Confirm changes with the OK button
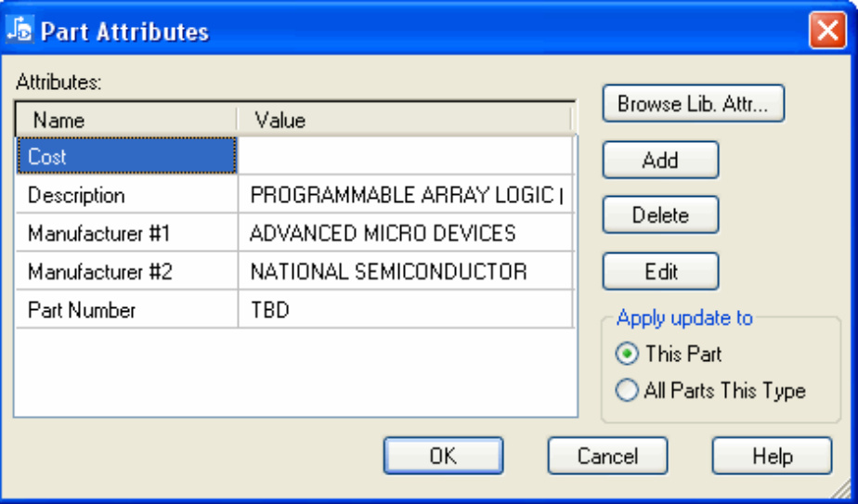Viewport: 858px width, 504px height. point(443,456)
